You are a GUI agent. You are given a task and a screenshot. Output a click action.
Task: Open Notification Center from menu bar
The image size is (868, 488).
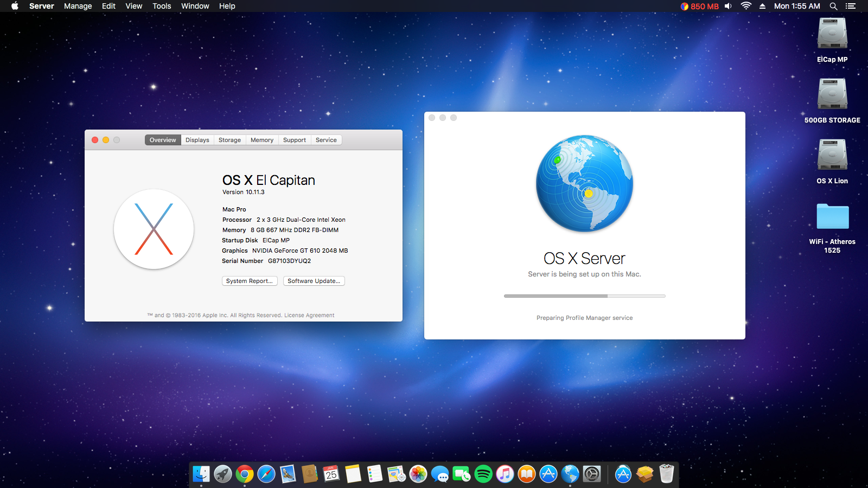pos(850,6)
